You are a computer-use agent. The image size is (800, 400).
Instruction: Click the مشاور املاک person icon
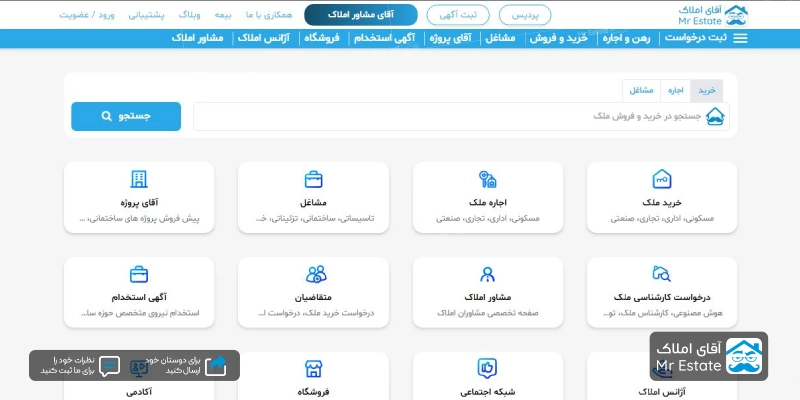click(488, 274)
